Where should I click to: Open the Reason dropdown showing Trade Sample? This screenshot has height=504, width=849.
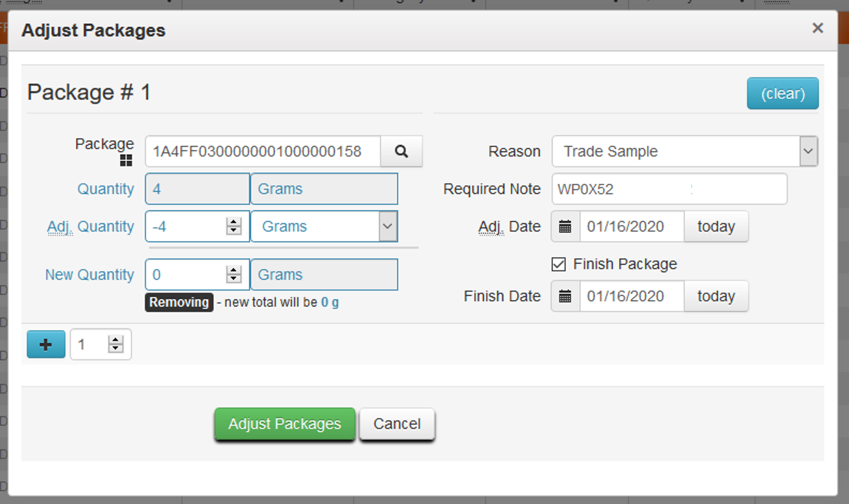pyautogui.click(x=685, y=151)
